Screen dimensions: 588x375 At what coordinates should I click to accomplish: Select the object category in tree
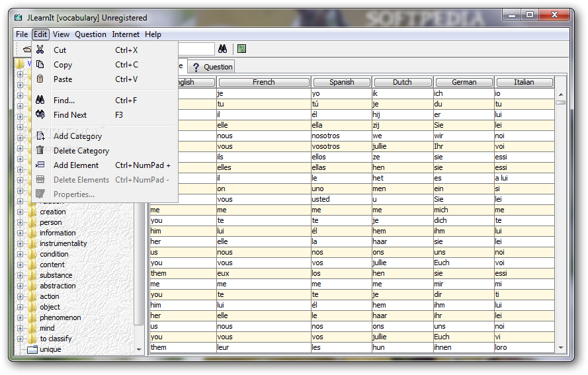[x=50, y=307]
